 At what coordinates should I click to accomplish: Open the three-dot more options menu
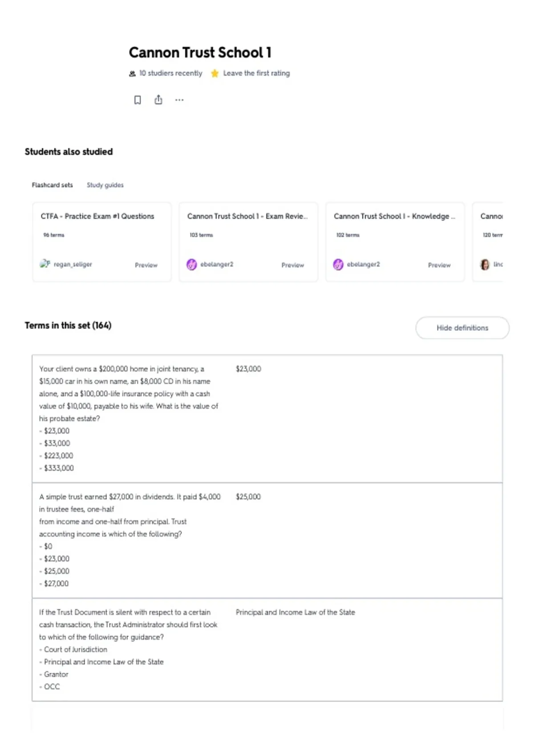179,100
